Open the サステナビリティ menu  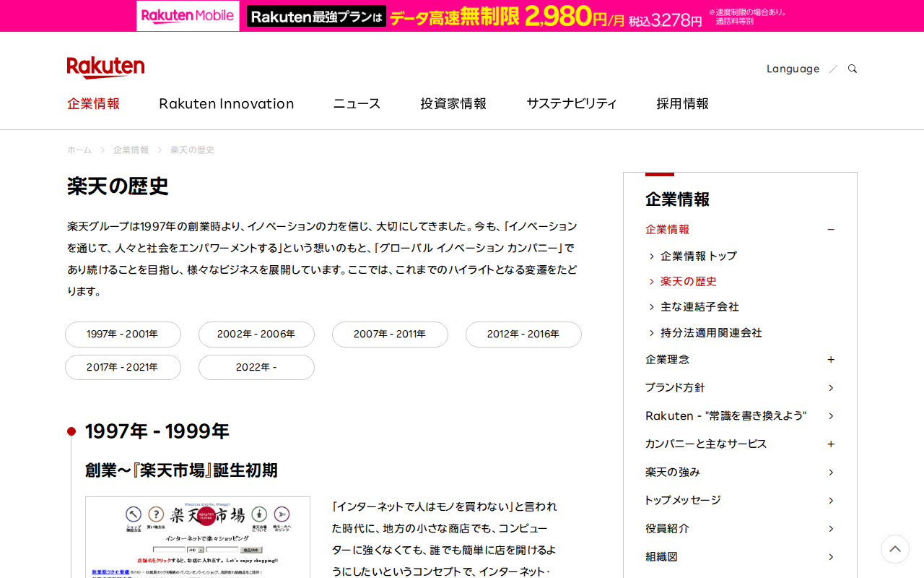point(572,103)
